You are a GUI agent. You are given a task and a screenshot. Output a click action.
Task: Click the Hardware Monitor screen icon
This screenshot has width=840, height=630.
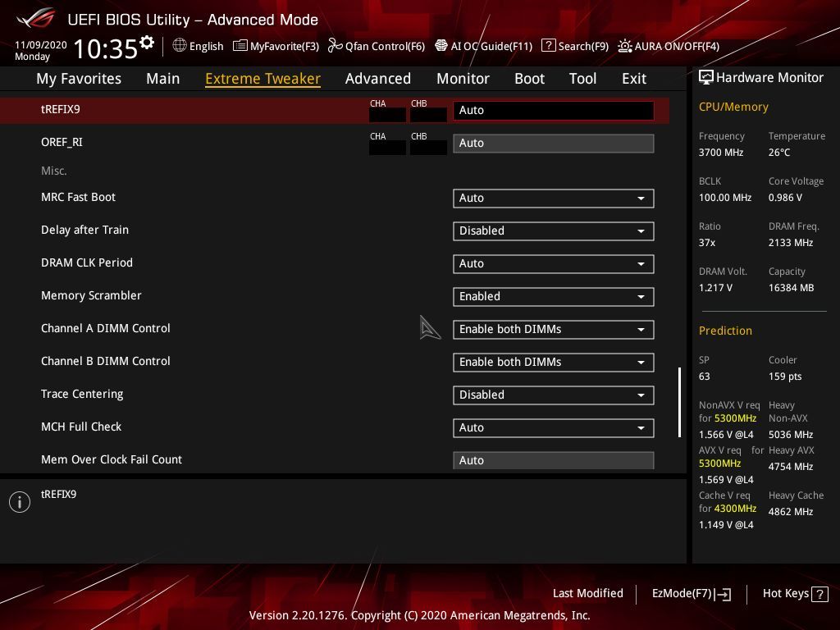pyautogui.click(x=706, y=78)
